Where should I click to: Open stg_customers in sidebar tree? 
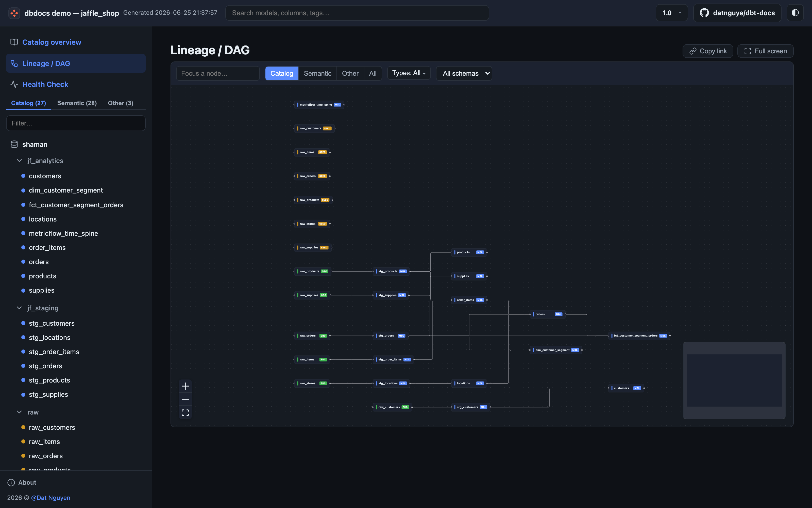[x=52, y=323]
